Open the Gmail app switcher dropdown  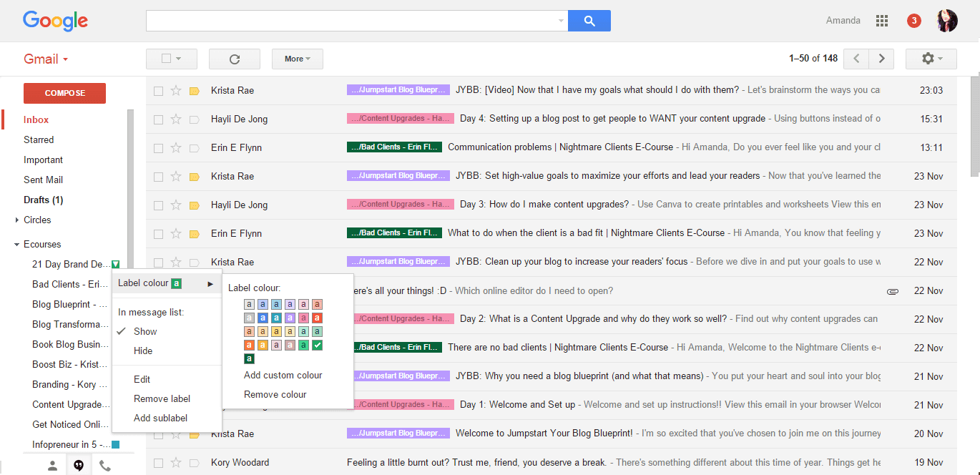click(46, 59)
